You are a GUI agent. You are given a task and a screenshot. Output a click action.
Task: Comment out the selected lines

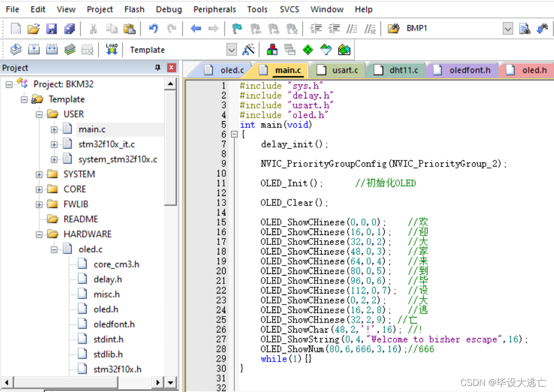pos(352,28)
